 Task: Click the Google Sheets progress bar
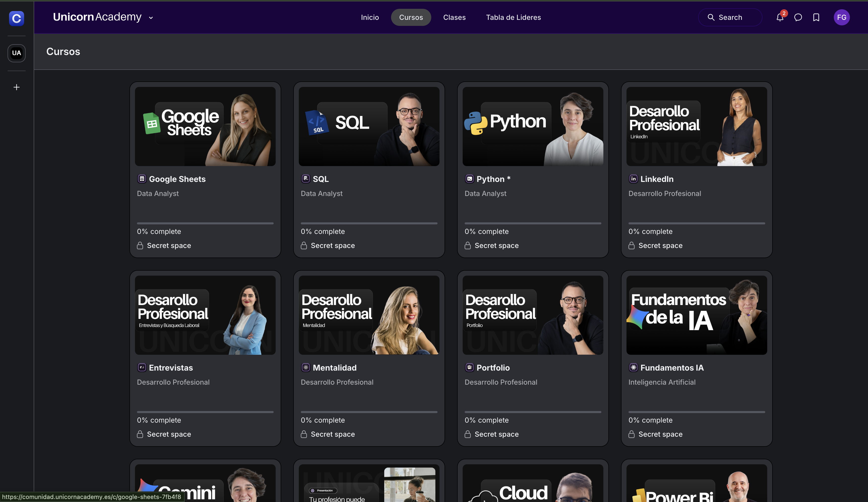[205, 223]
